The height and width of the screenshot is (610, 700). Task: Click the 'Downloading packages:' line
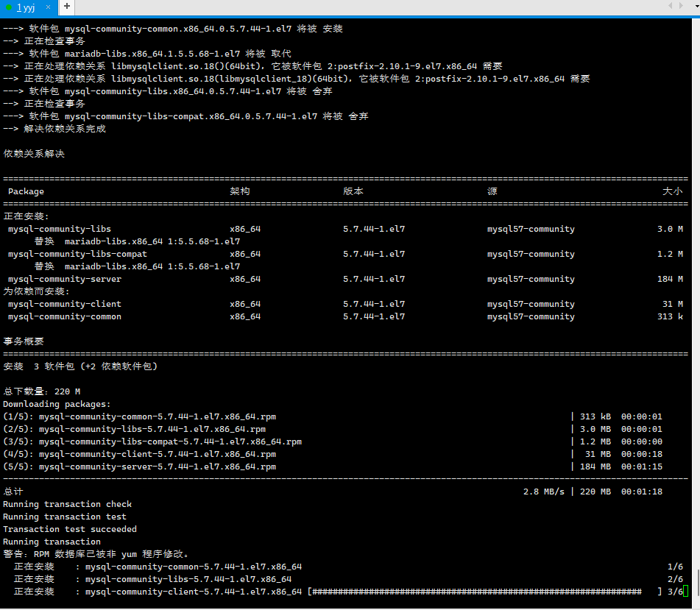(57, 404)
